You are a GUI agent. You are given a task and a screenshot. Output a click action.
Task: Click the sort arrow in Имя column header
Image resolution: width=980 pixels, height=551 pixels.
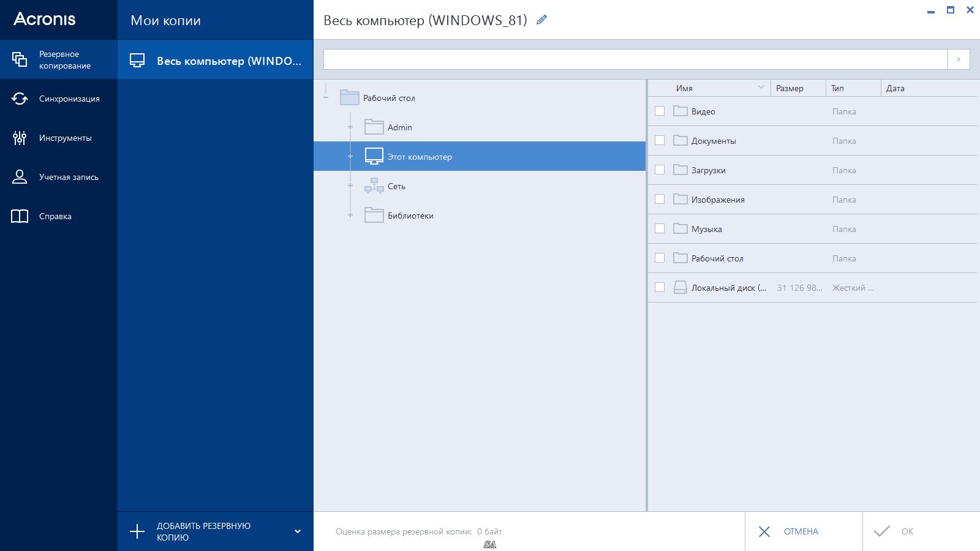click(761, 88)
